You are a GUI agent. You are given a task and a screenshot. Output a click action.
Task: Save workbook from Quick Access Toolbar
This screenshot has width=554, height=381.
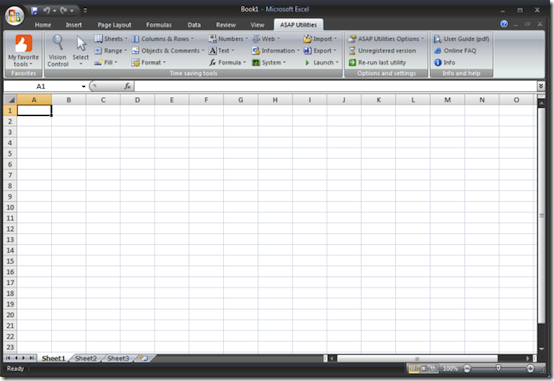coord(34,11)
